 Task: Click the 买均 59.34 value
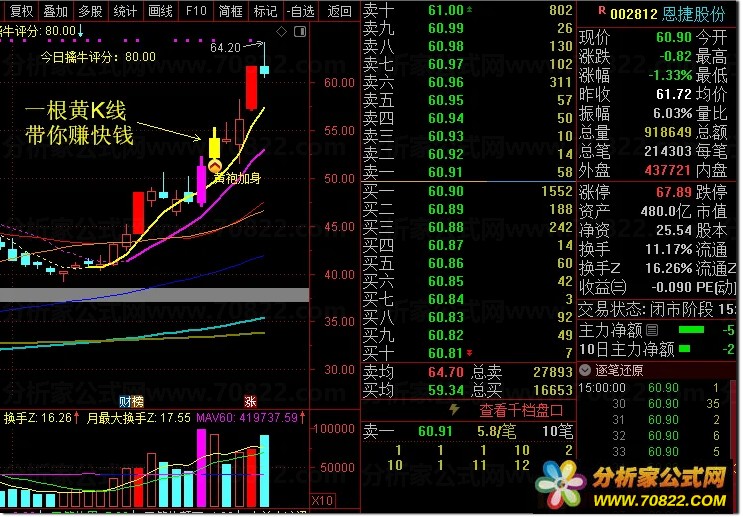pos(445,390)
